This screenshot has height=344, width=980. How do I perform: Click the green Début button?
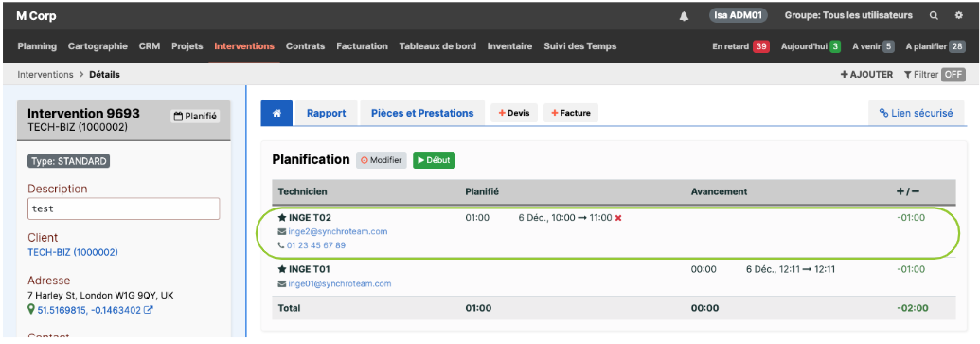(x=434, y=160)
